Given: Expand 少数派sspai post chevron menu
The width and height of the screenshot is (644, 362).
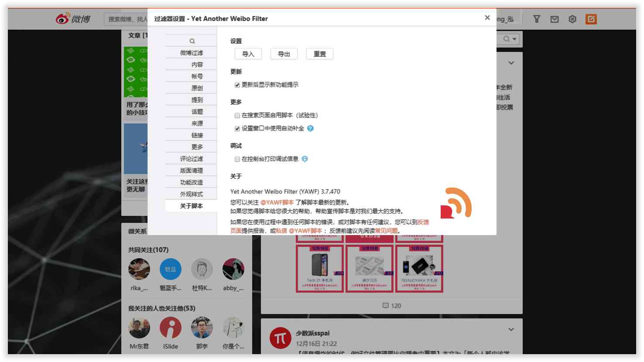Looking at the screenshot, I should (x=511, y=329).
